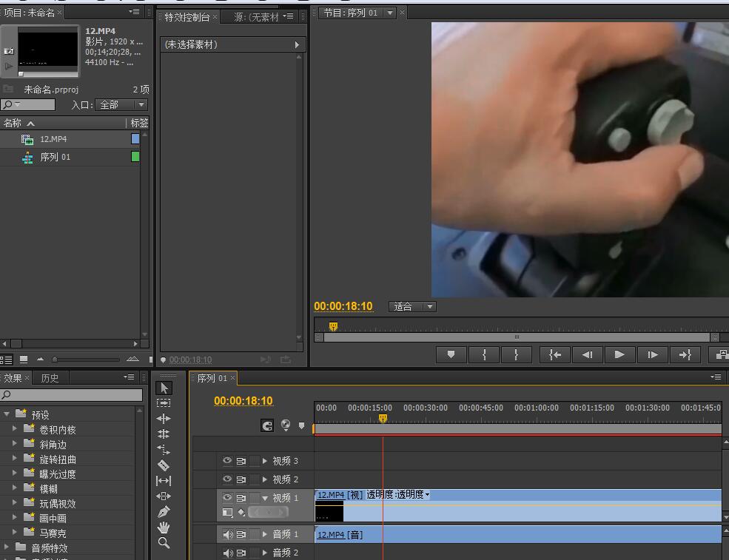
Task: Select the Razor tool
Action: tap(164, 465)
